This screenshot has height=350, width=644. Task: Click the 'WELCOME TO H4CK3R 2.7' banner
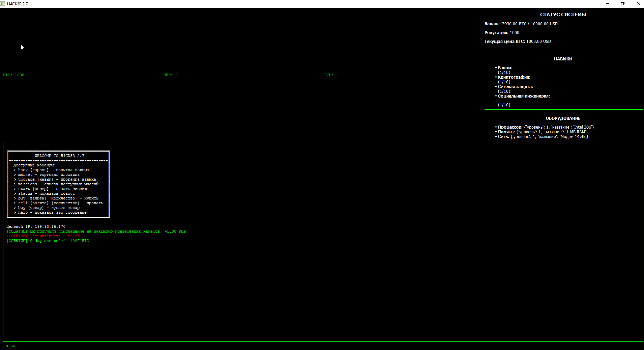coord(59,156)
